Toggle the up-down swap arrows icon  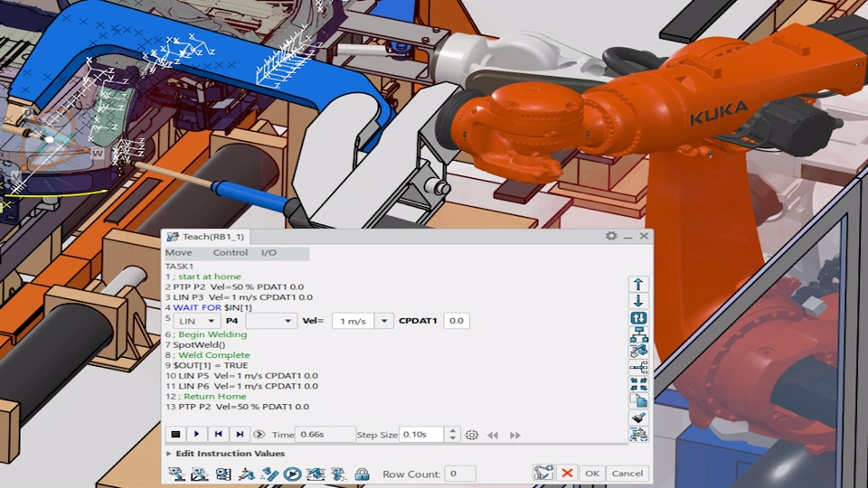pos(638,317)
